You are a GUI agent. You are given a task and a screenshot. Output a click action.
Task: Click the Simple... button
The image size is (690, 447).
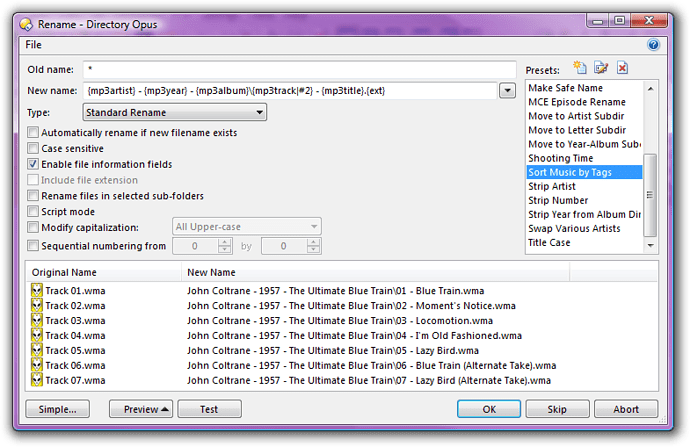pyautogui.click(x=58, y=409)
